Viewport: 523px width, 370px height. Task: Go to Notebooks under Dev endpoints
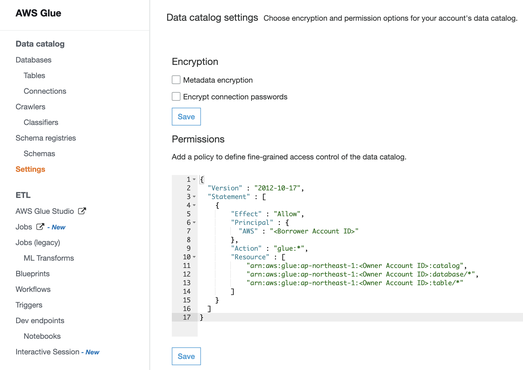[42, 336]
